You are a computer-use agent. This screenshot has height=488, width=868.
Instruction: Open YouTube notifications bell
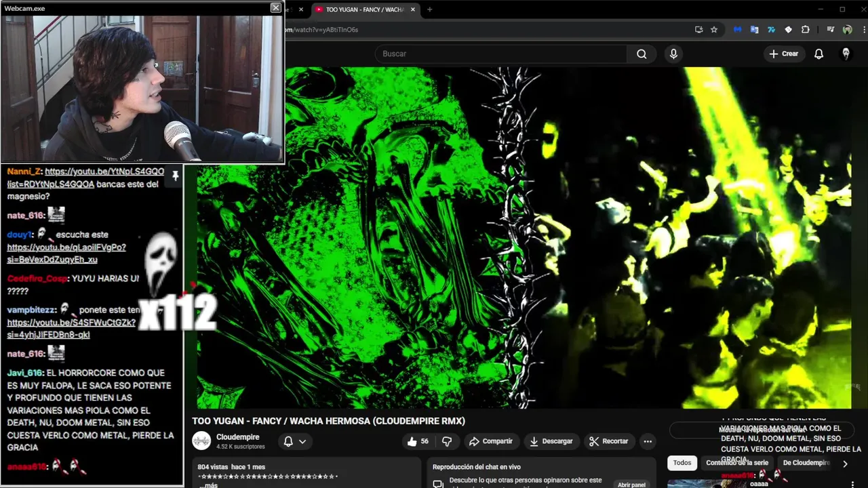pos(818,54)
